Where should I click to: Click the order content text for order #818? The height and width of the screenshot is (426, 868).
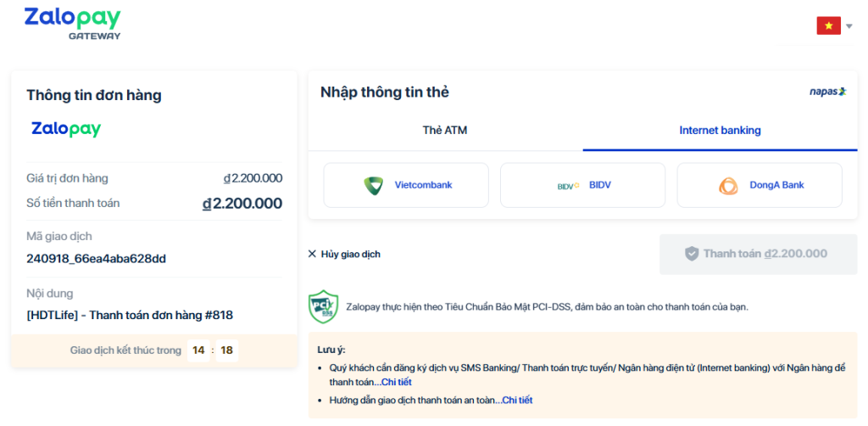pyautogui.click(x=130, y=315)
